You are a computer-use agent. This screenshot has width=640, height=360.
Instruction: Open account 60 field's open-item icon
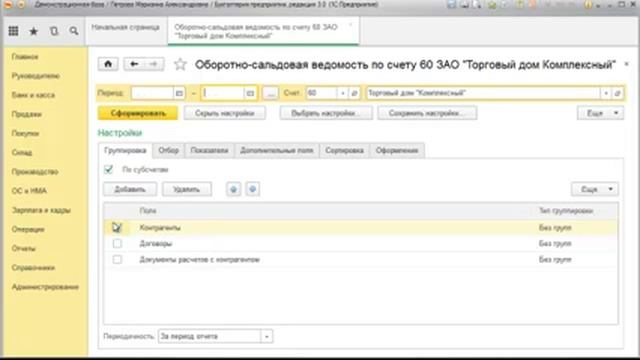[354, 93]
